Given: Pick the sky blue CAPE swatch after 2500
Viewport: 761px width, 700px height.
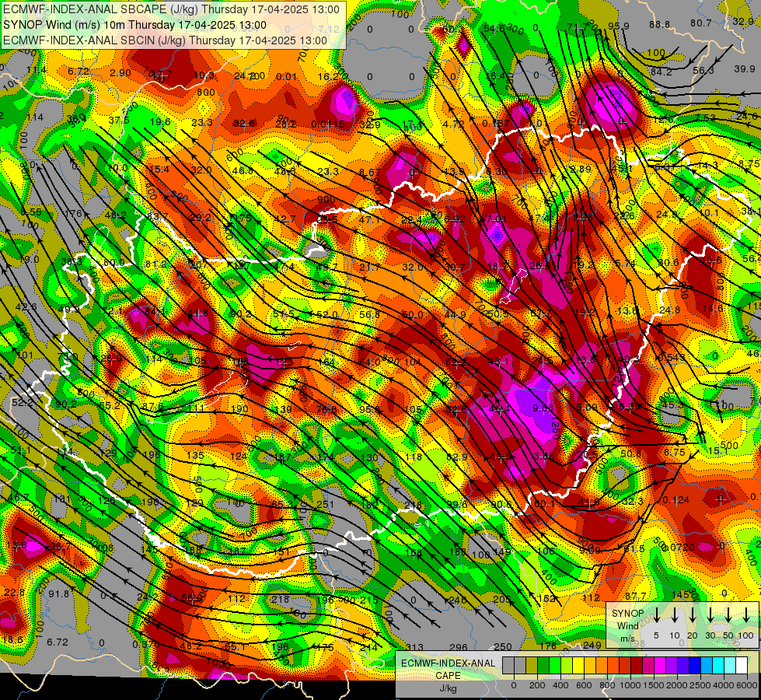Looking at the screenshot, I should point(706,665).
